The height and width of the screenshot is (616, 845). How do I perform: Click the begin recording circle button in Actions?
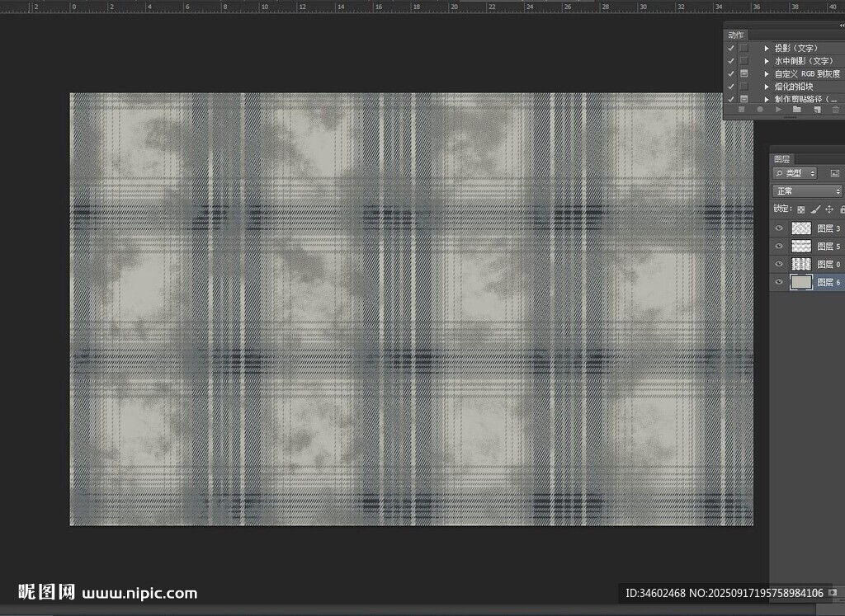tap(760, 110)
